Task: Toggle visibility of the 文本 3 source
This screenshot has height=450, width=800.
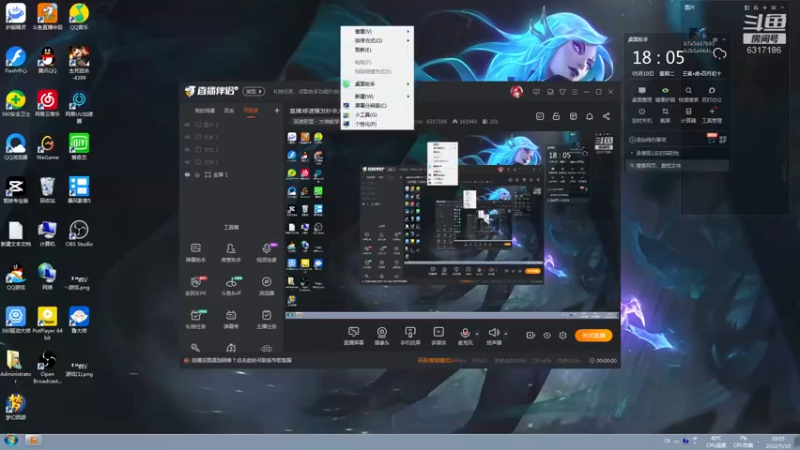Action: [x=187, y=137]
